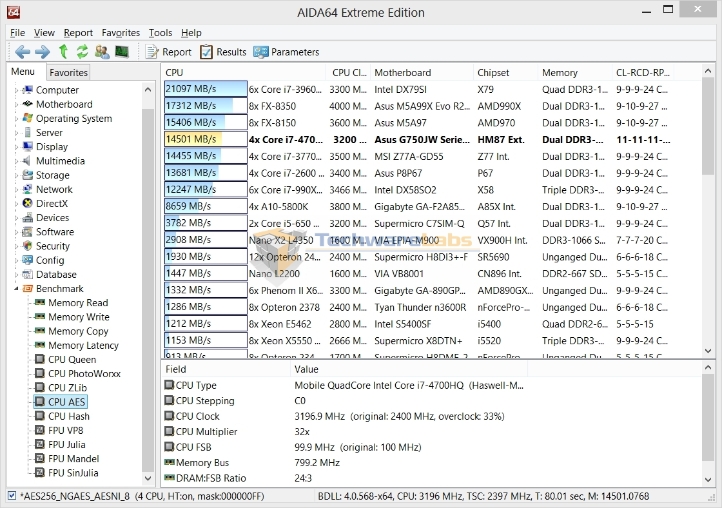
Task: Click the users toolbar icon
Action: coord(102,52)
